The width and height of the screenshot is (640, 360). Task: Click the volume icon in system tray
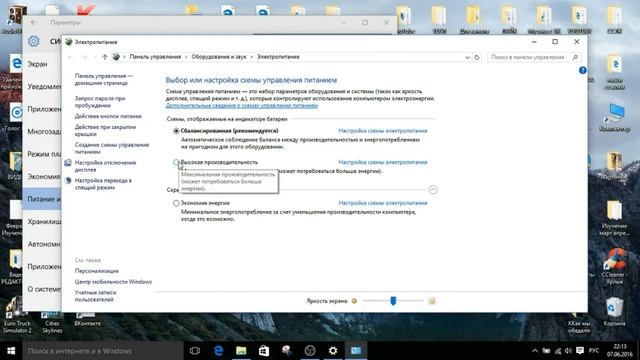[568, 351]
